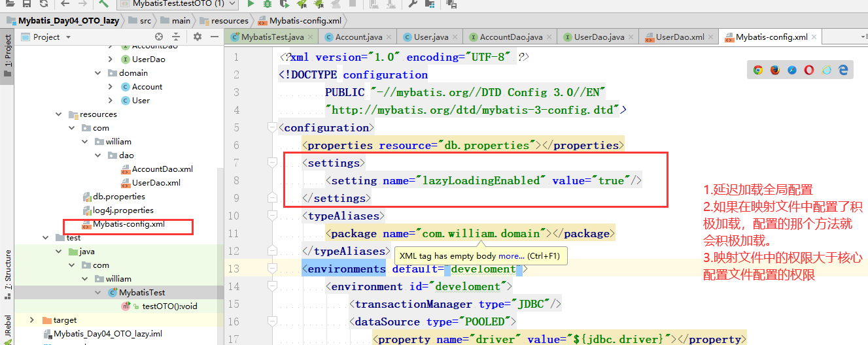
Task: Collapse all in Project panel
Action: point(175,37)
